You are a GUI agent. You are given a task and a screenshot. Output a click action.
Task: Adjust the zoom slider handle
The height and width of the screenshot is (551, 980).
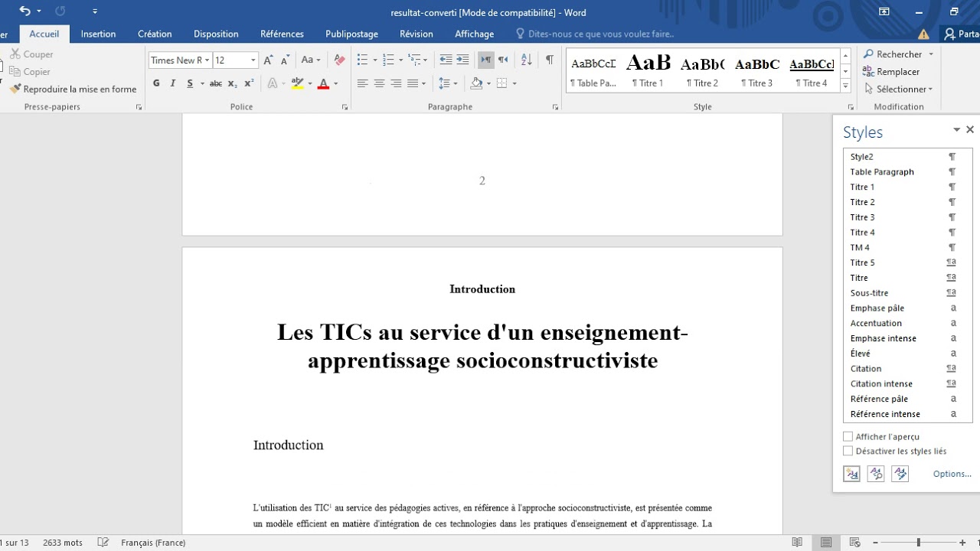(x=919, y=543)
